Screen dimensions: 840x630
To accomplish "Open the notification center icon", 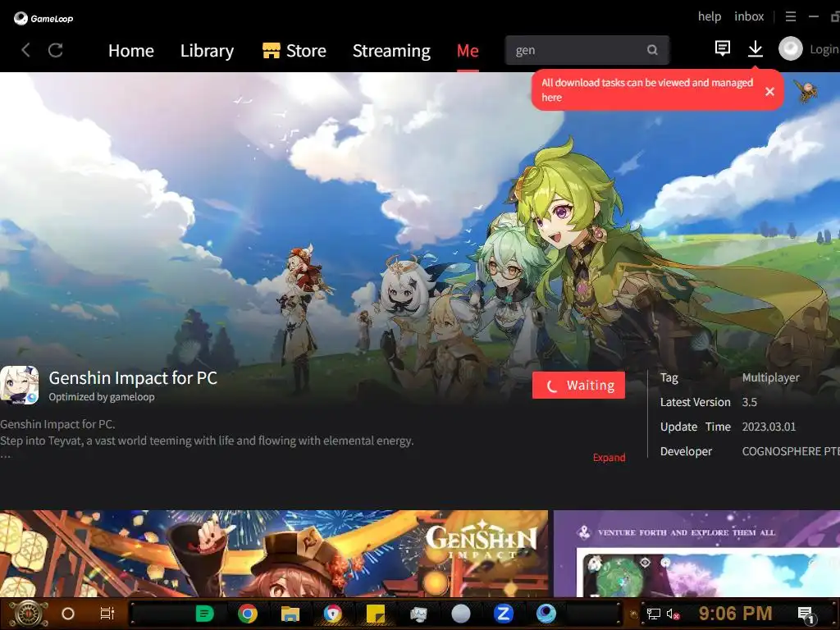I will tap(806, 615).
